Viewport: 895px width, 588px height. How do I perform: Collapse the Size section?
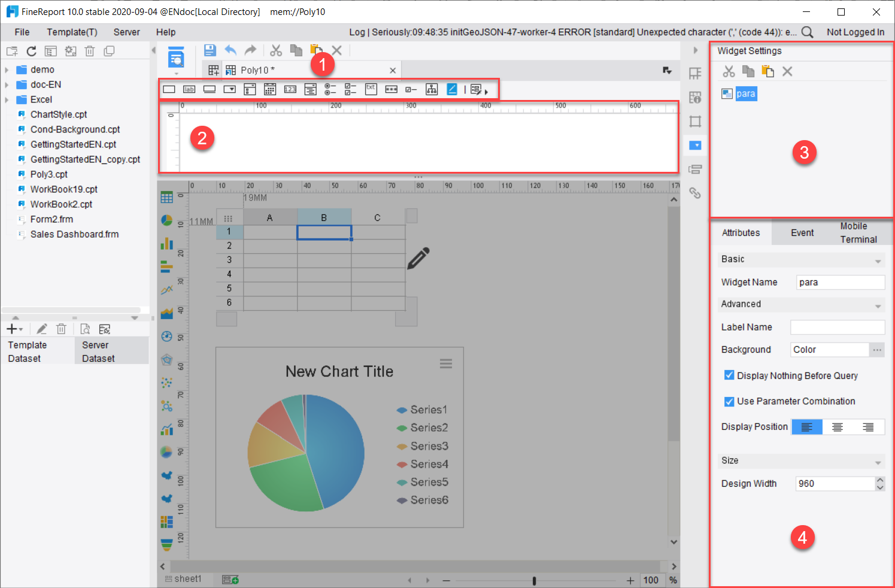click(877, 461)
